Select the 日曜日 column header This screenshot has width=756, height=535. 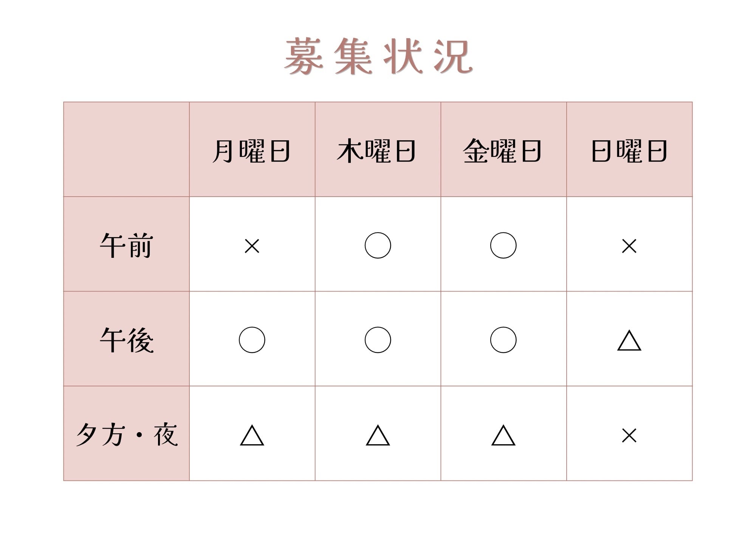(629, 151)
